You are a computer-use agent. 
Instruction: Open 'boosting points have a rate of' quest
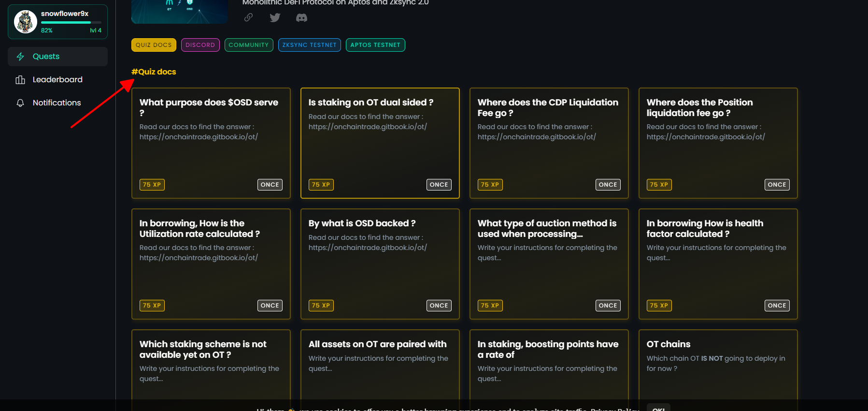[x=549, y=370]
